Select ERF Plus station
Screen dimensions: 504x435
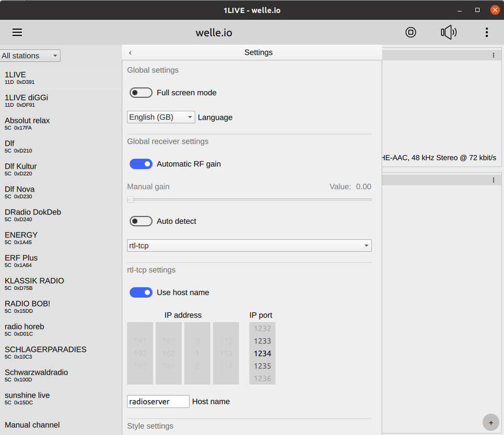point(61,261)
